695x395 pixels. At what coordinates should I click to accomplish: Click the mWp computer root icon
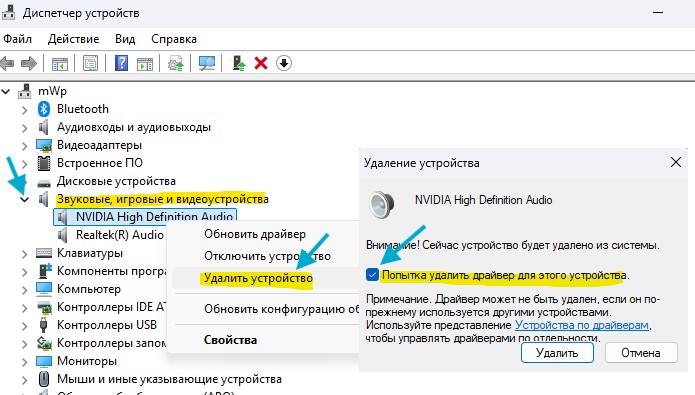(25, 91)
